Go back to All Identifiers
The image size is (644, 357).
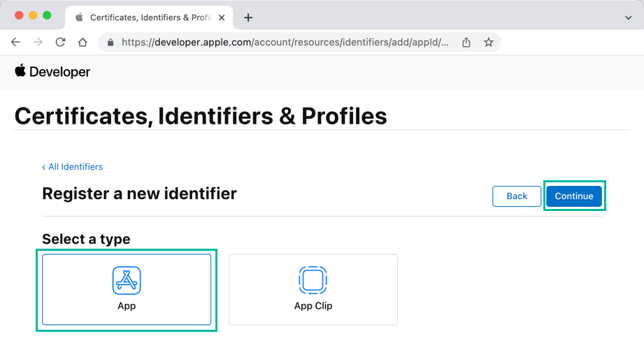[x=72, y=167]
